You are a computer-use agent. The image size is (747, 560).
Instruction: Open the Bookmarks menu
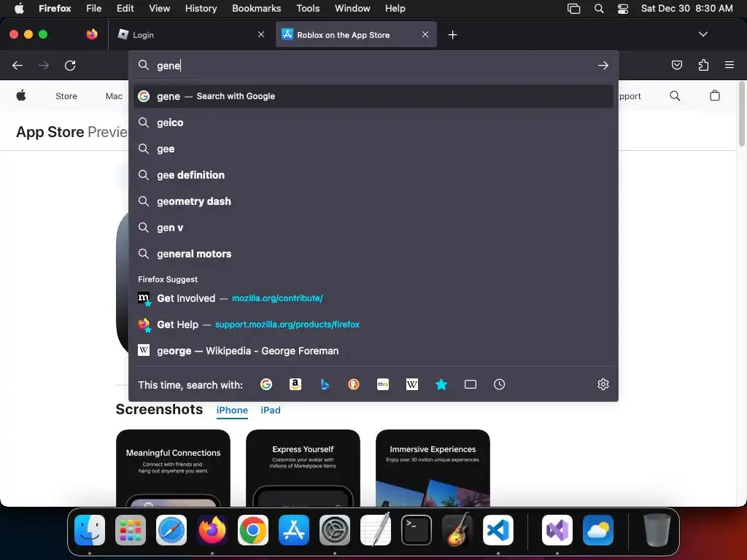[256, 9]
